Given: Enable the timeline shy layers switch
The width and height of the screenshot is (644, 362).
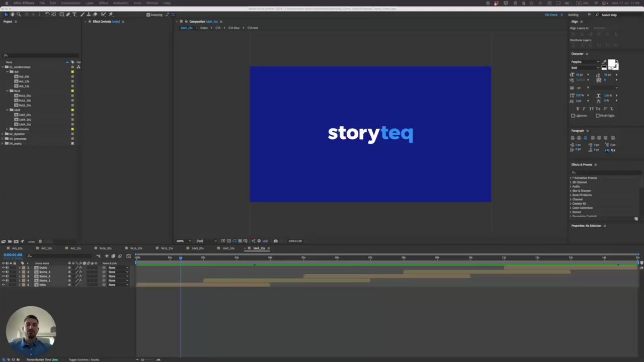Looking at the screenshot, I should click(x=107, y=256).
